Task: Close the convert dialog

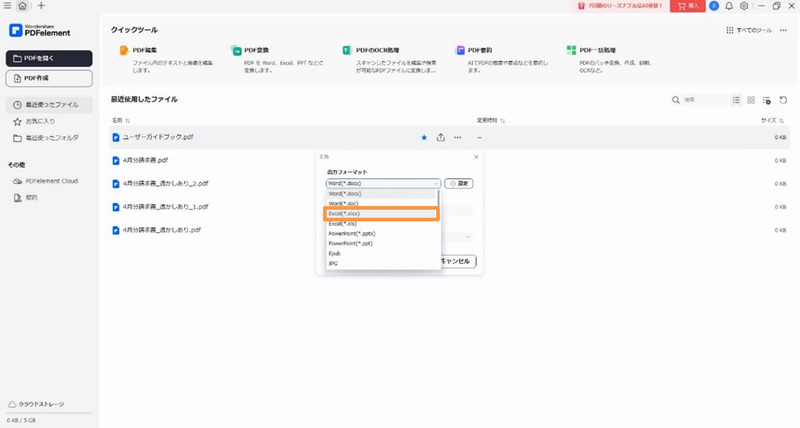Action: 476,157
